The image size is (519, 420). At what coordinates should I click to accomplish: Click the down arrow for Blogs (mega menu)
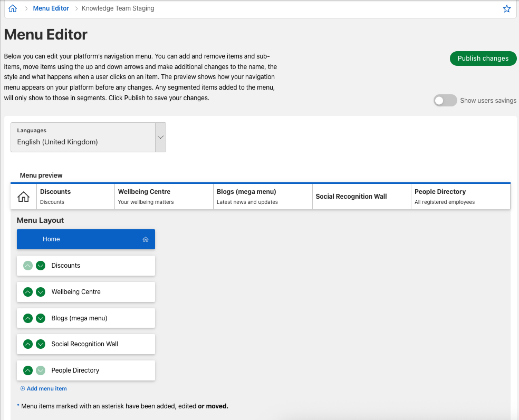coord(40,318)
